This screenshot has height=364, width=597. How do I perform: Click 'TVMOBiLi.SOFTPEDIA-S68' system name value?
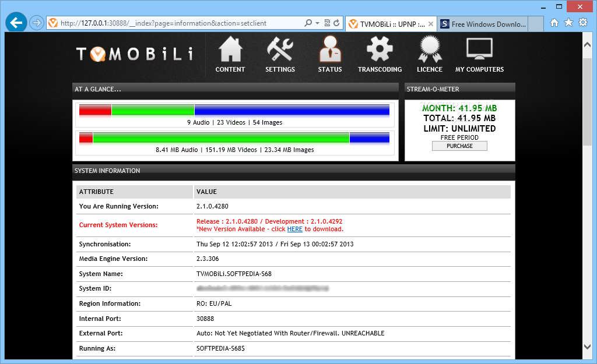234,274
